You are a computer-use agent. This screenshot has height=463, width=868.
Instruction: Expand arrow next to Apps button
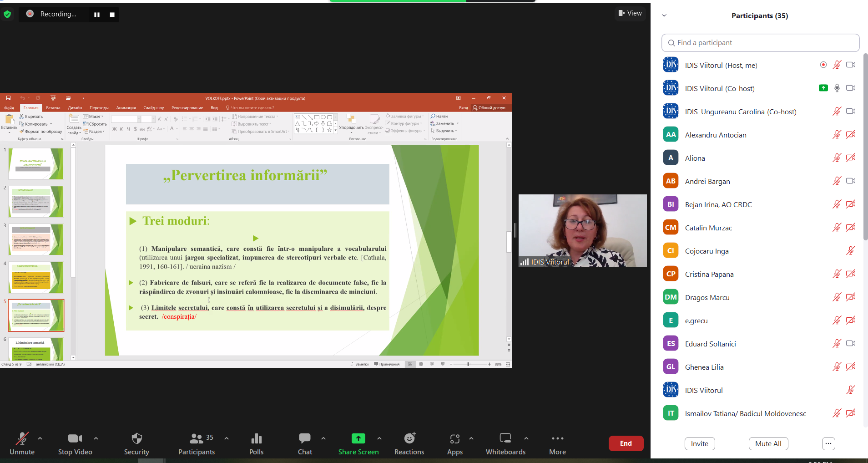471,438
